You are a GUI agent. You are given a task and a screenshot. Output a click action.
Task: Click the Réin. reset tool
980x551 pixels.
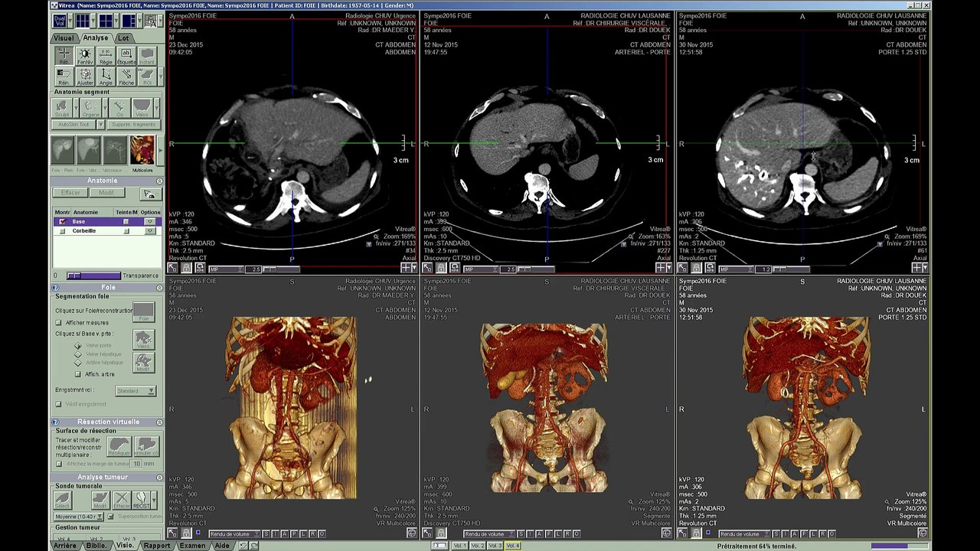click(x=64, y=77)
